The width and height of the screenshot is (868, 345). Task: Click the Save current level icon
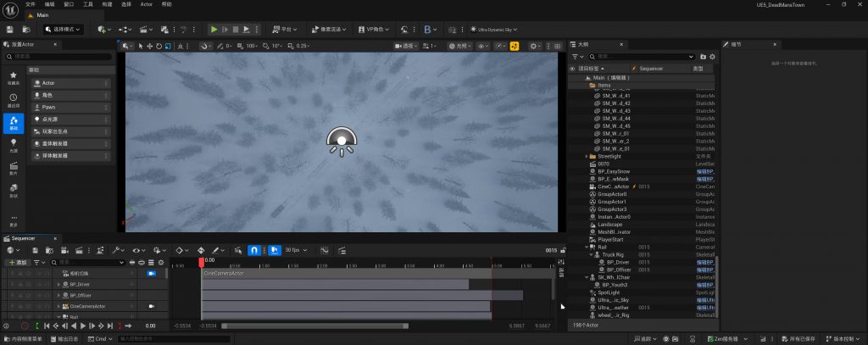10,29
